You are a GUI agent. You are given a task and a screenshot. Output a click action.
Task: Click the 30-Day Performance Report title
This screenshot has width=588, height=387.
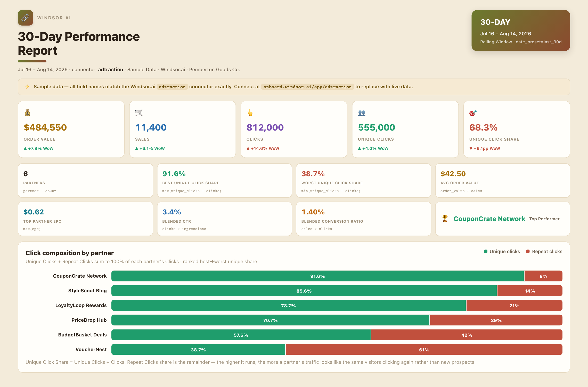coord(79,43)
